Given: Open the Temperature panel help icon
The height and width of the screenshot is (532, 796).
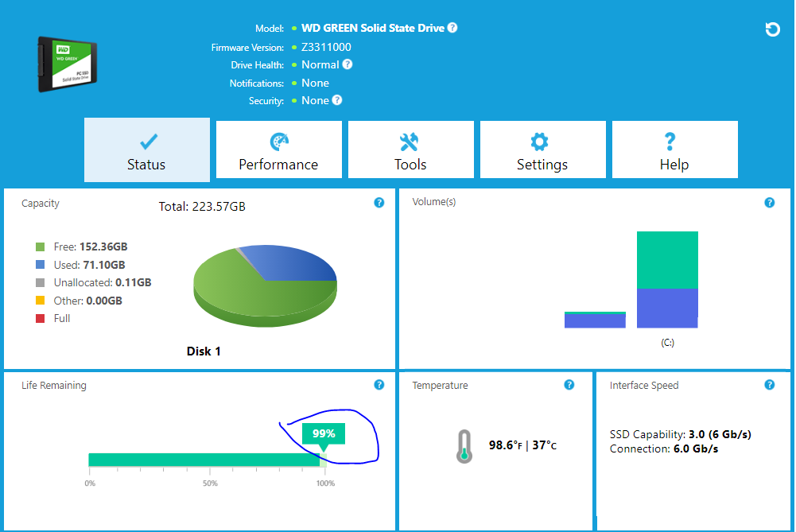Looking at the screenshot, I should (569, 385).
